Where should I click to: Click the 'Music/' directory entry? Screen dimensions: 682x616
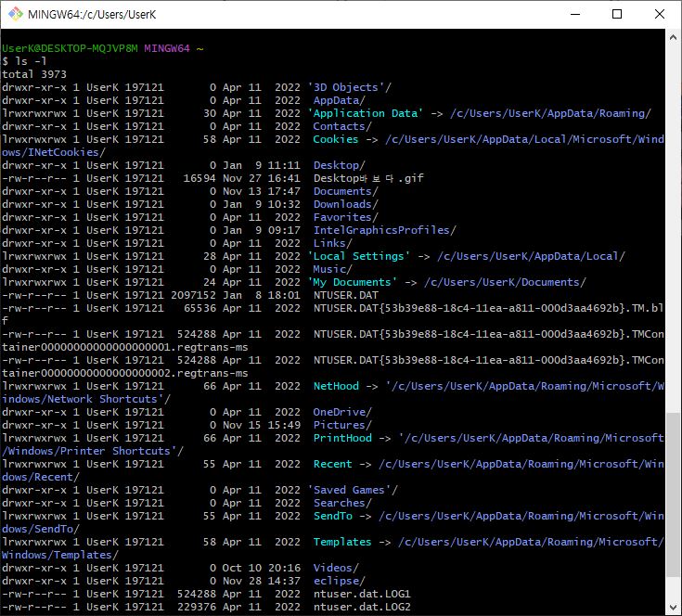pos(333,270)
